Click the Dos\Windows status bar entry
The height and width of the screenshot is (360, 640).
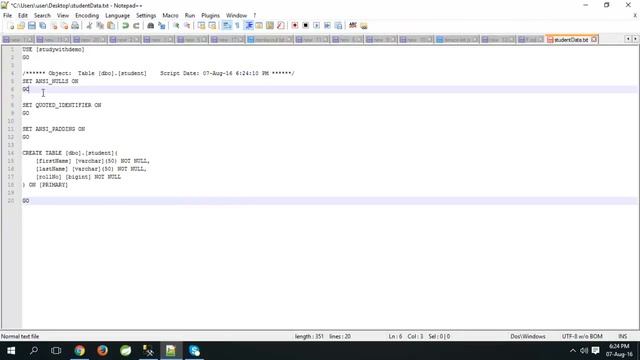(x=528, y=336)
